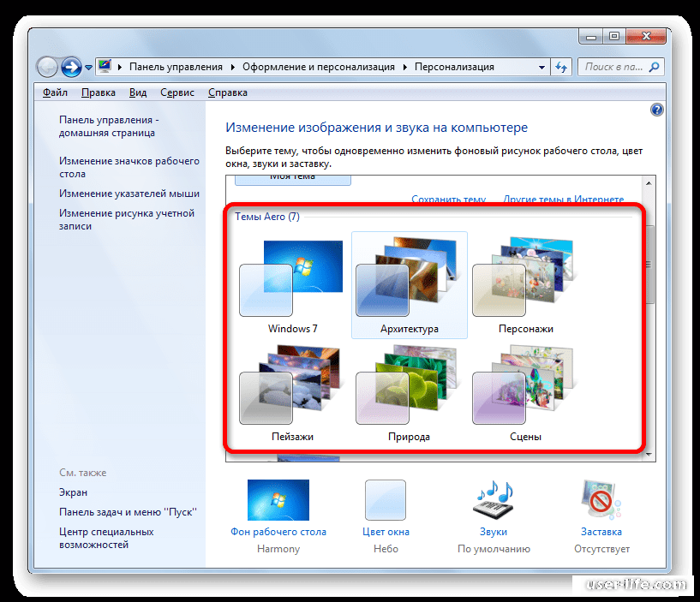700x602 pixels.
Task: Click the Звуки music keyboard icon
Action: (x=494, y=500)
